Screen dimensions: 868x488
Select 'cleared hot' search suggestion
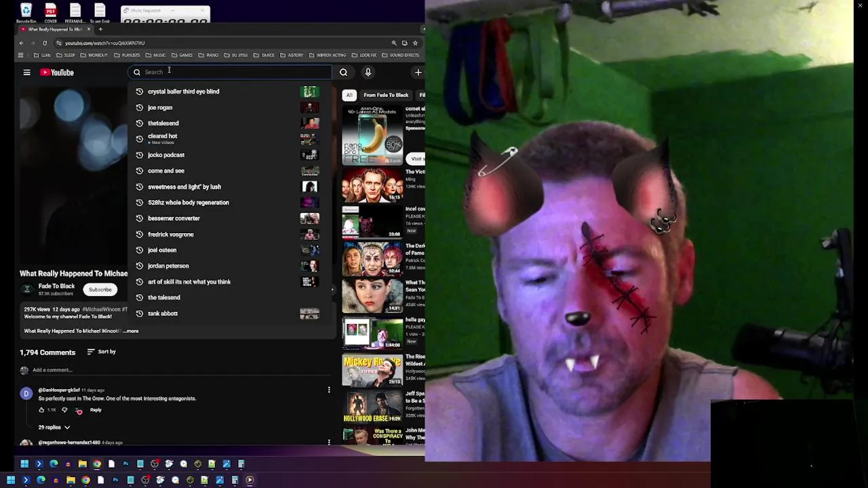228,138
